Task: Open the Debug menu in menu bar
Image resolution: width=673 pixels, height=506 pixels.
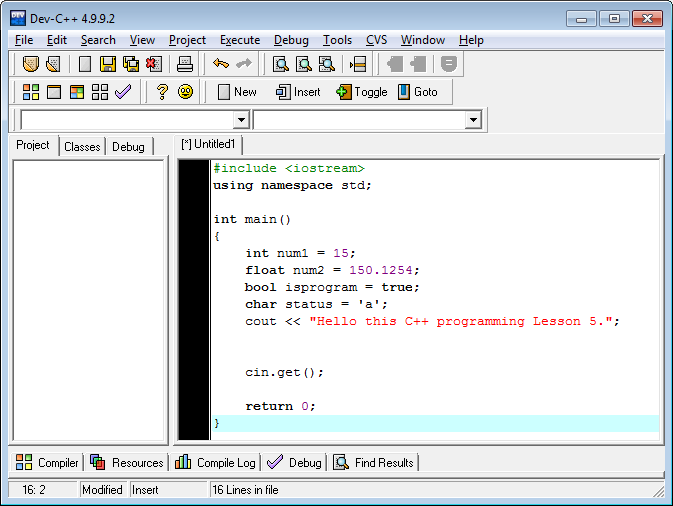Action: point(291,40)
